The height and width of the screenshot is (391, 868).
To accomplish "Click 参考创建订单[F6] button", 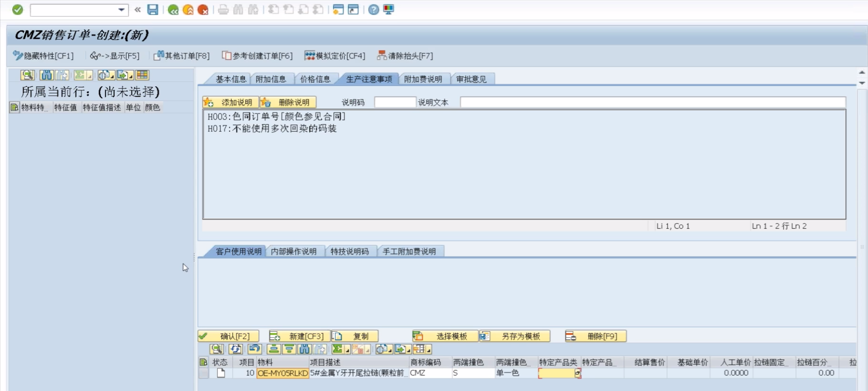I will pos(257,56).
